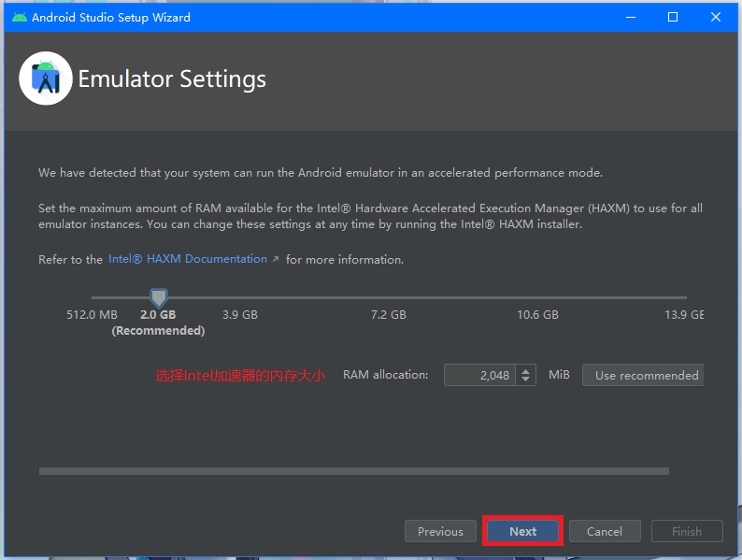Go back with the Previous button
This screenshot has height=560, width=742.
(x=440, y=531)
